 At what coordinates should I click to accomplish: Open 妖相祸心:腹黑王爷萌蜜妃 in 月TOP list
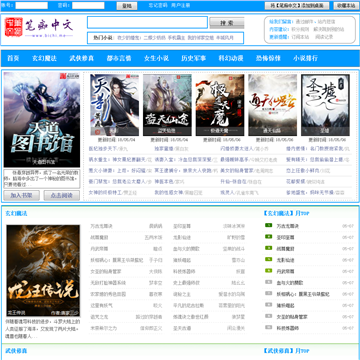pos(303,294)
